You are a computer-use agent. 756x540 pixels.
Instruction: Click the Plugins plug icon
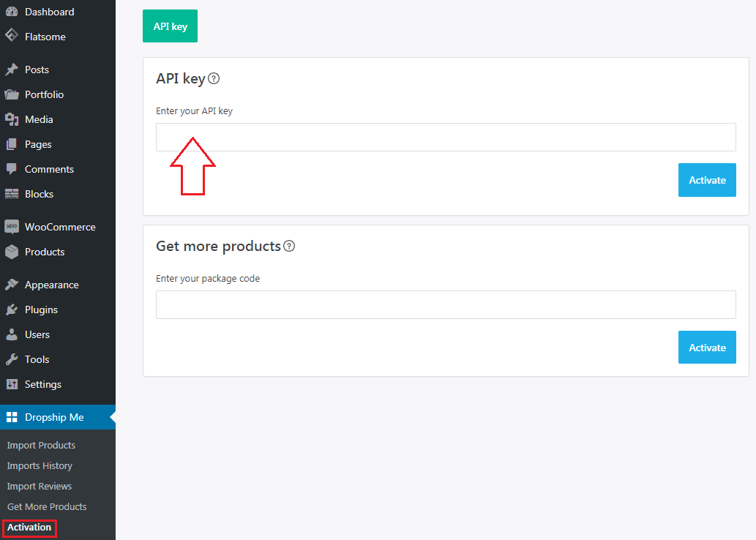coord(12,310)
